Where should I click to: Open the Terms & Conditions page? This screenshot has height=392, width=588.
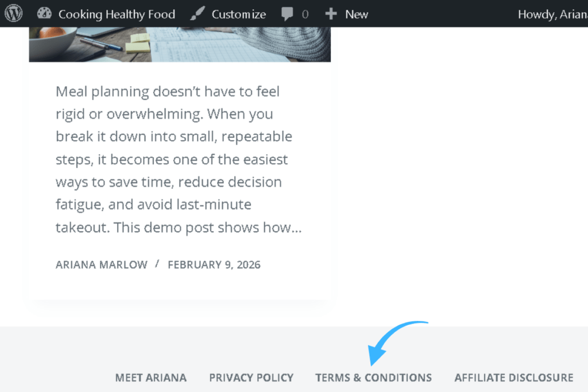click(x=373, y=378)
